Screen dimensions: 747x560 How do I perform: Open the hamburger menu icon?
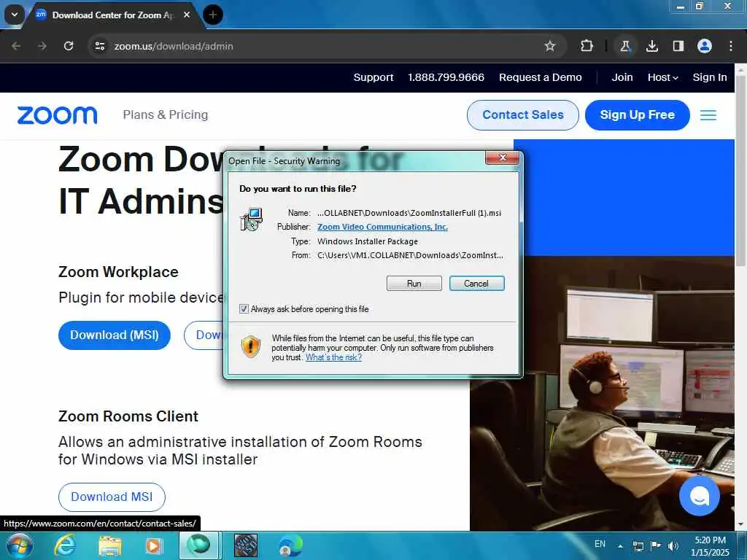coord(708,115)
